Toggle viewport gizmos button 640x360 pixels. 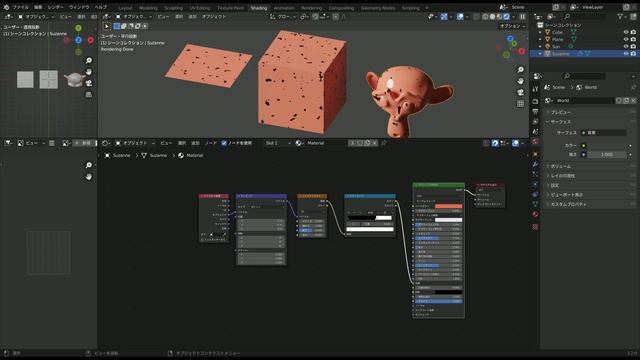pos(444,17)
